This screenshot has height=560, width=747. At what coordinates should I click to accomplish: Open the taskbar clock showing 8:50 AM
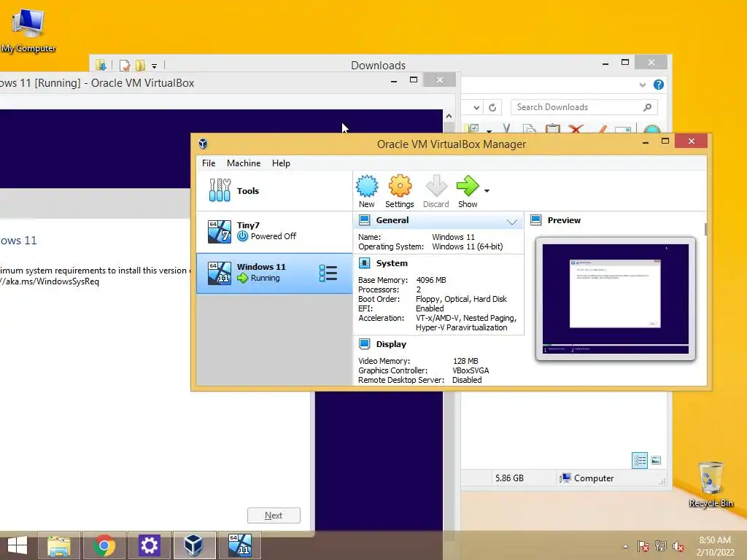715,546
